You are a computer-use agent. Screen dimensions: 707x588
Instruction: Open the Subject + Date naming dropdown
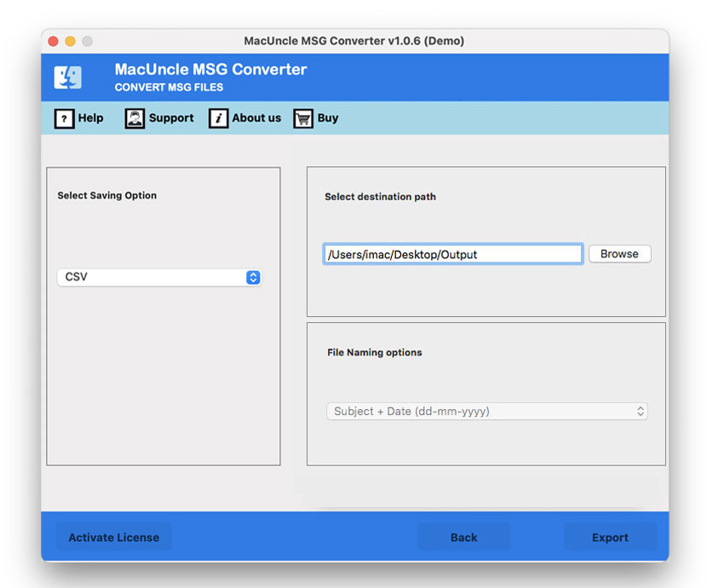tap(486, 411)
